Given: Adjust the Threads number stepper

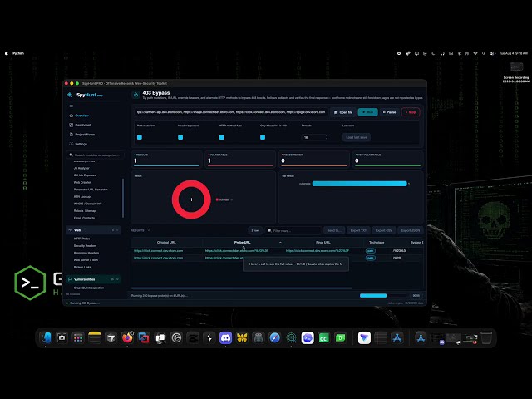Looking at the screenshot, I should pos(327,137).
